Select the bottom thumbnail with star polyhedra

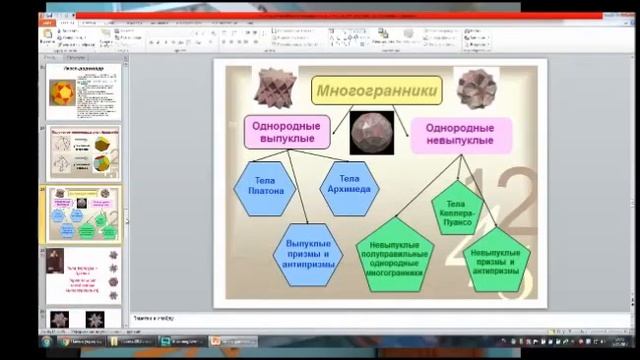(x=84, y=318)
